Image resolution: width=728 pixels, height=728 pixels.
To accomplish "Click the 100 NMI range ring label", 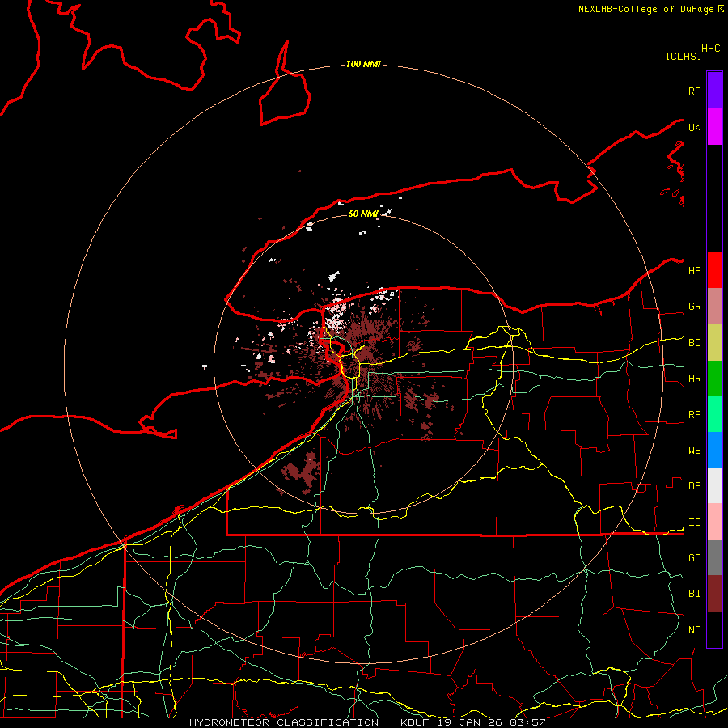I will click(363, 64).
